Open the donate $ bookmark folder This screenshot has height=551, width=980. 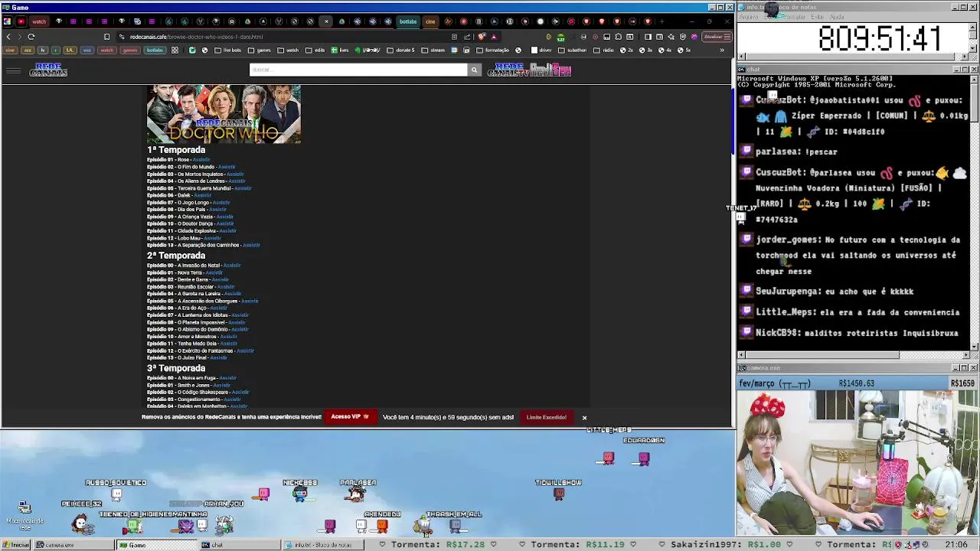[401, 51]
